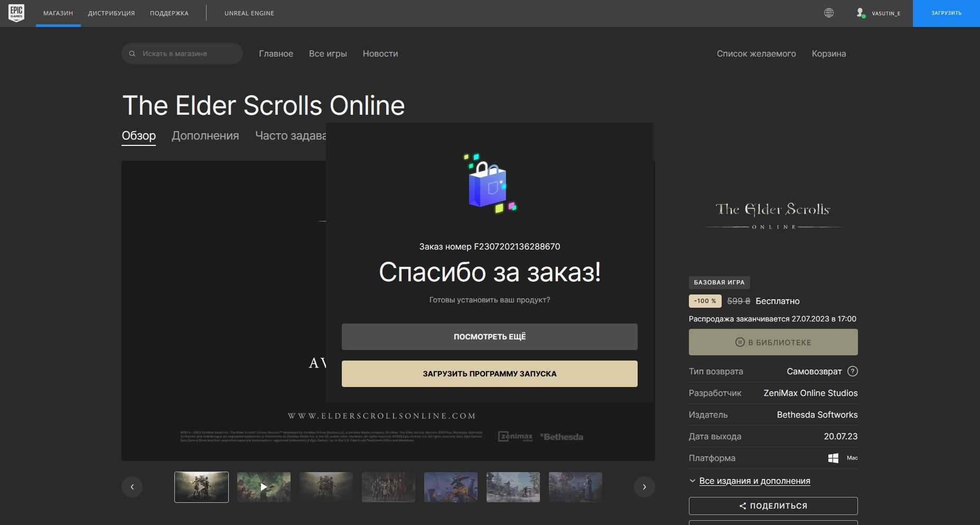Open Все издания и дополнения link

(x=754, y=481)
